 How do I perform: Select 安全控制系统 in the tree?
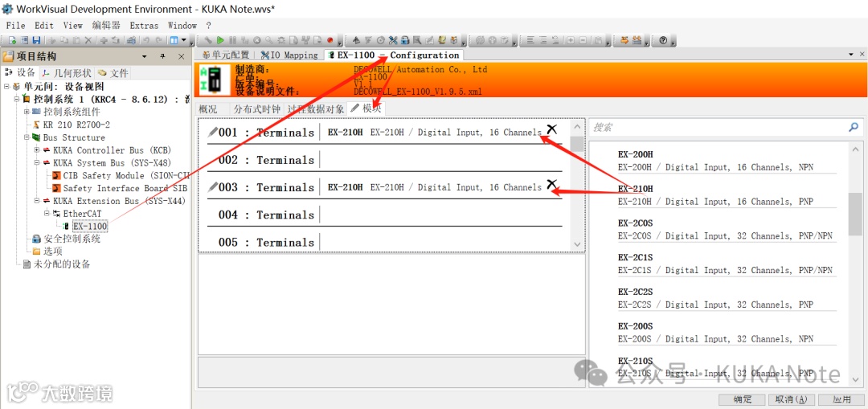[x=72, y=239]
